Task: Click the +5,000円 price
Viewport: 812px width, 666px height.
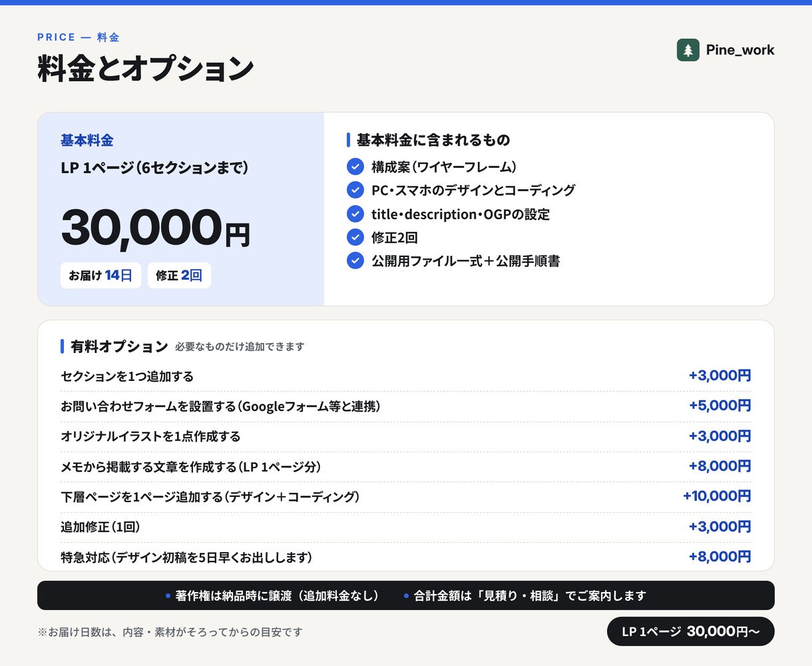Action: tap(720, 406)
